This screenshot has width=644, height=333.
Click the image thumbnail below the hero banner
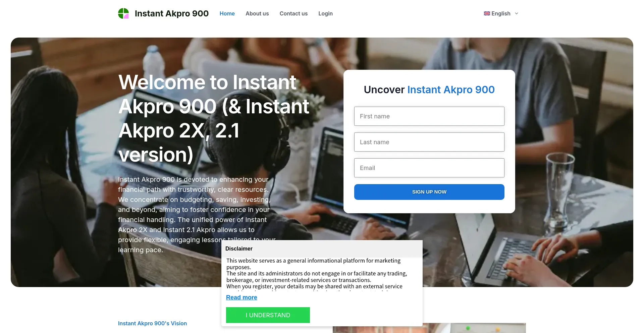coord(429,328)
